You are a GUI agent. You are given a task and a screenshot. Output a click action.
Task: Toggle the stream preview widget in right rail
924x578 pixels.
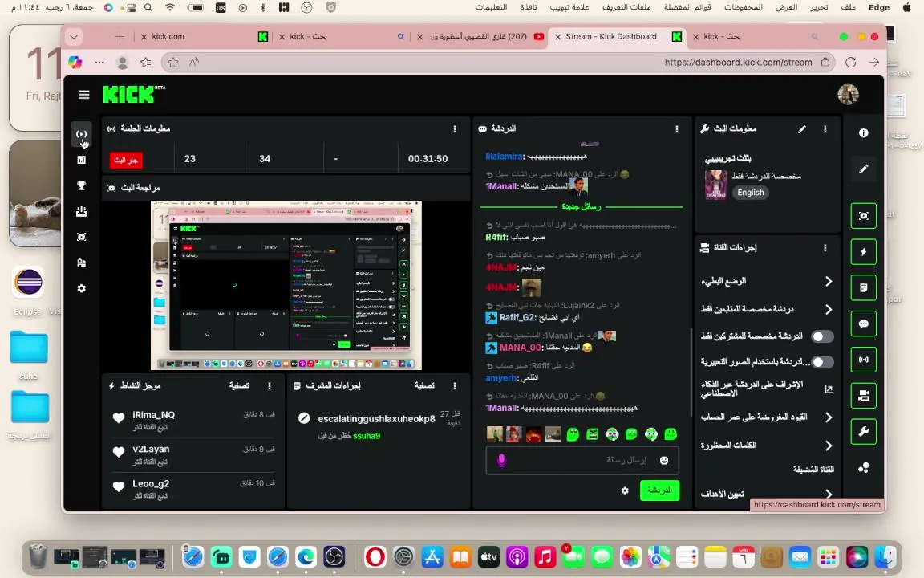(863, 216)
